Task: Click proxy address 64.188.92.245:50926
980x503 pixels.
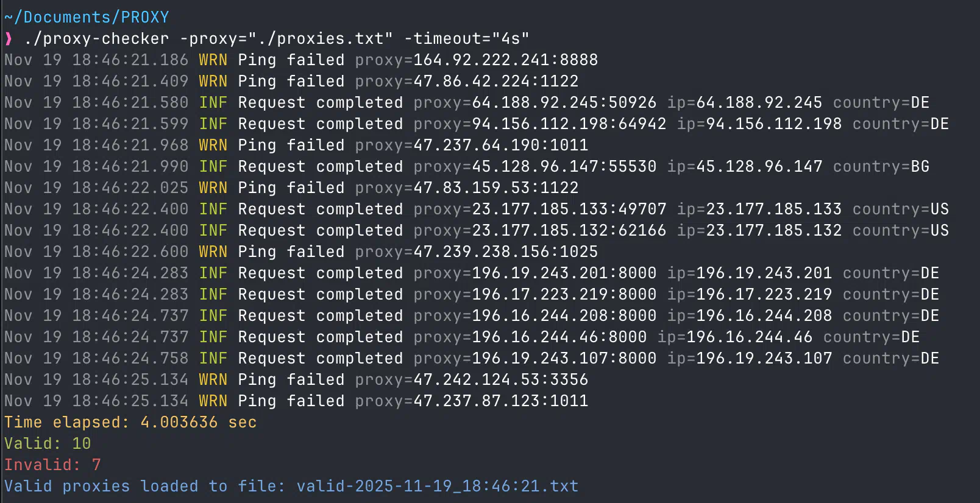Action: pos(564,103)
